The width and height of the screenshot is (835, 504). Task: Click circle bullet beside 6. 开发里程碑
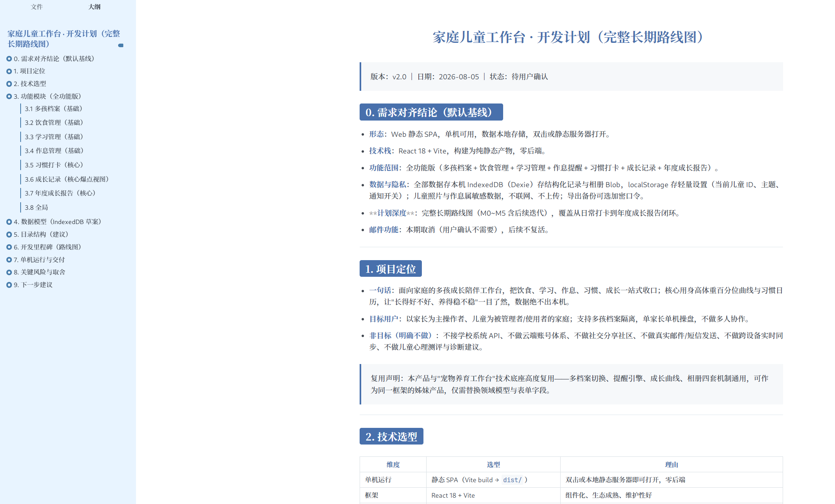click(x=9, y=247)
